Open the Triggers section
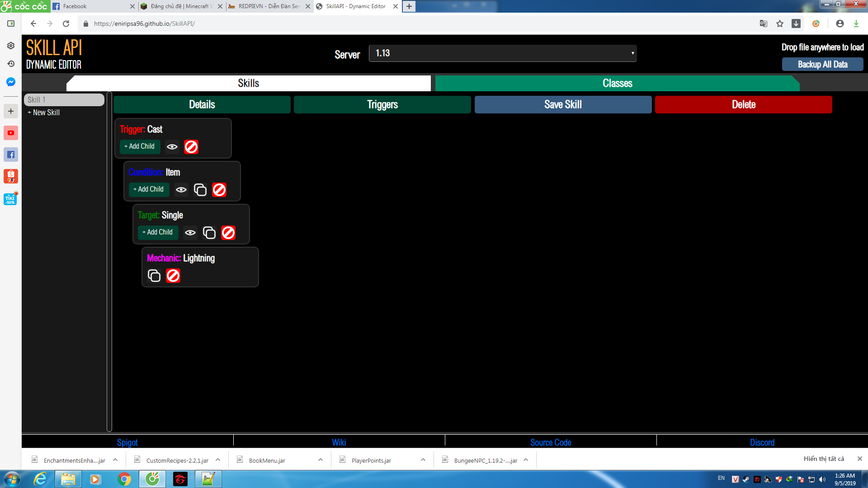The width and height of the screenshot is (868, 488). click(x=382, y=104)
